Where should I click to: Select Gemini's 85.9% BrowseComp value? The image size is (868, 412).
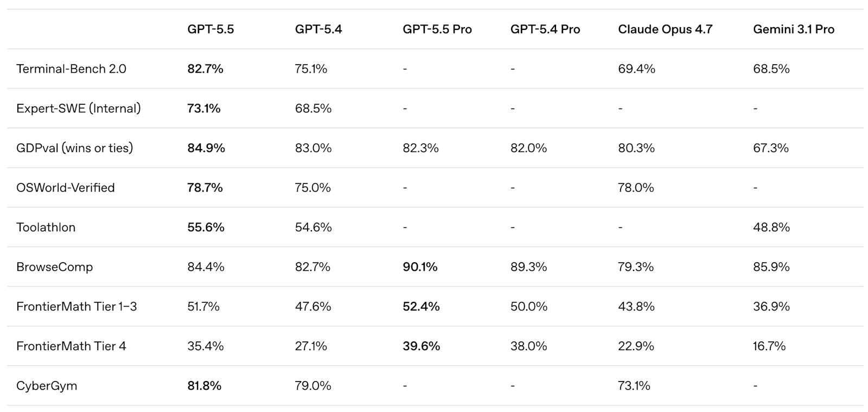pos(771,267)
